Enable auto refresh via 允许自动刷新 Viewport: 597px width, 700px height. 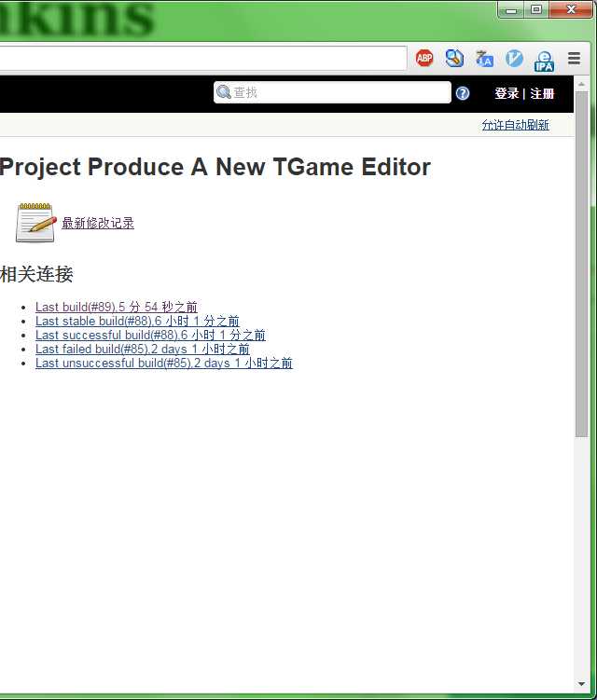pyautogui.click(x=515, y=125)
